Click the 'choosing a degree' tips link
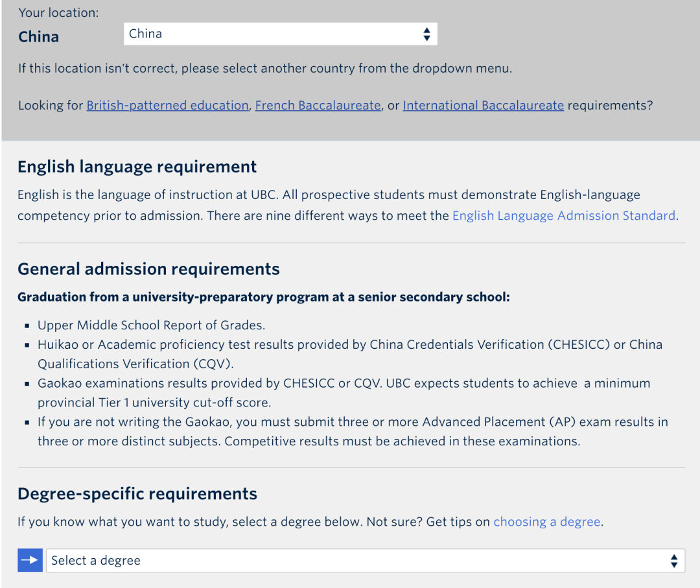700x588 pixels. [x=547, y=521]
